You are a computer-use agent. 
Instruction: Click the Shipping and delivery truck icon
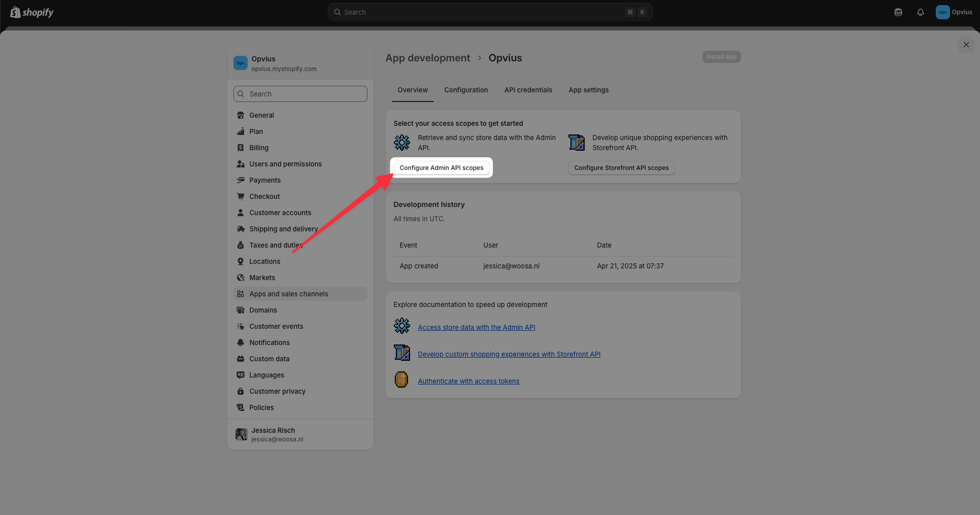click(x=241, y=229)
